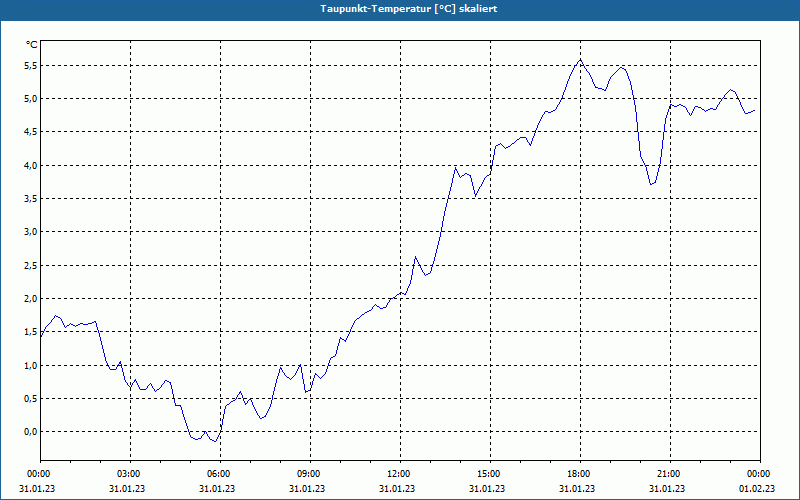Select the "5,0" y-axis label
This screenshot has width=800, height=500.
coord(31,98)
